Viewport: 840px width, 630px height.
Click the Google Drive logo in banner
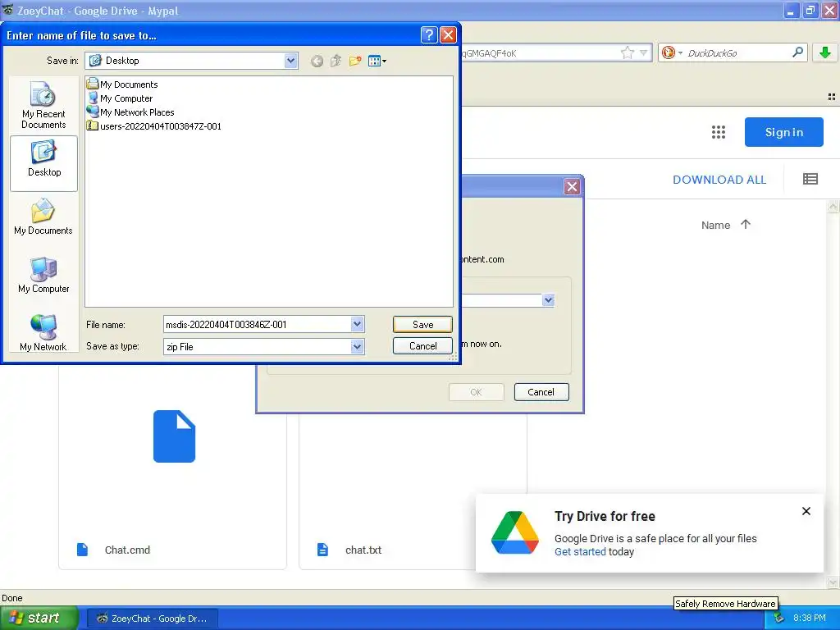(515, 532)
